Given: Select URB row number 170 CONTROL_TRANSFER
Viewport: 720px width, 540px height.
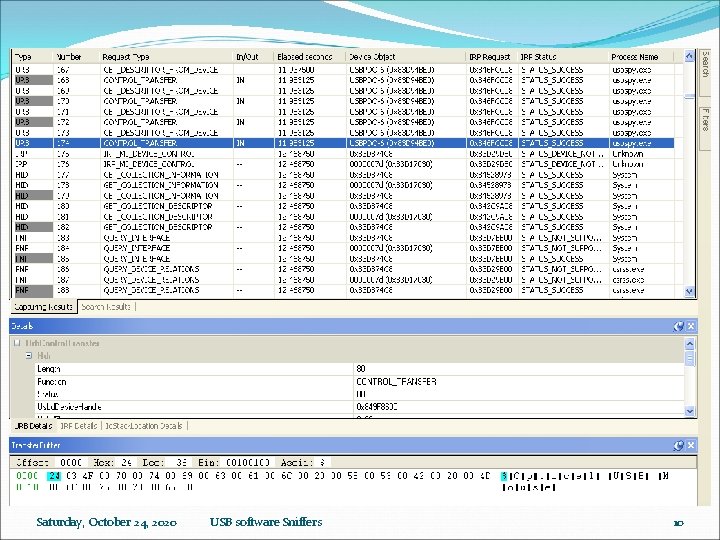Looking at the screenshot, I should 343,101.
